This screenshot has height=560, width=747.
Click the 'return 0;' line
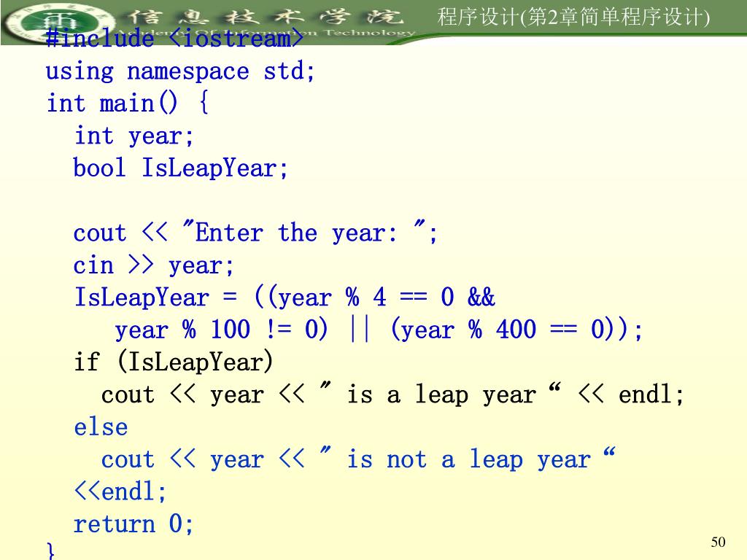tap(133, 524)
